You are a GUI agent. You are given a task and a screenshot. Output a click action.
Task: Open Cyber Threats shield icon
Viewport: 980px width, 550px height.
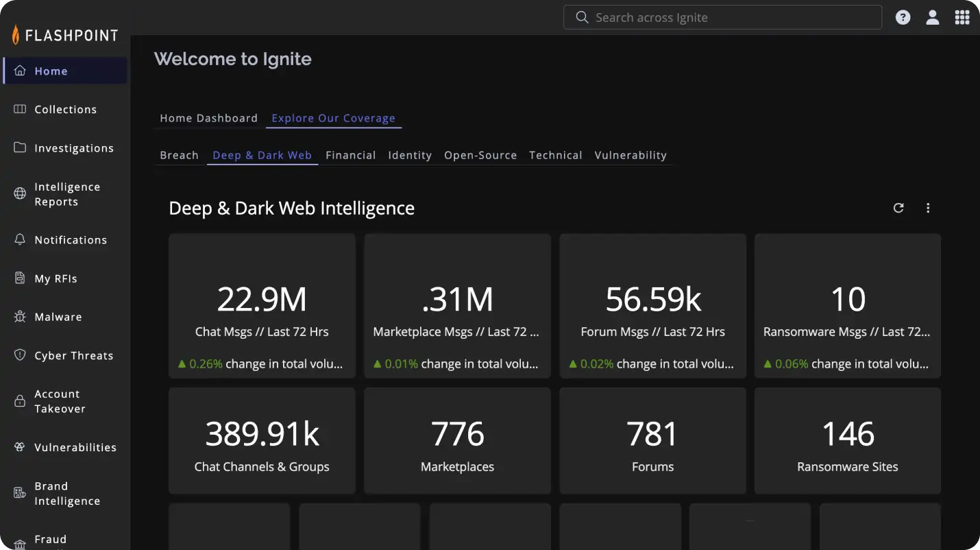click(x=20, y=355)
